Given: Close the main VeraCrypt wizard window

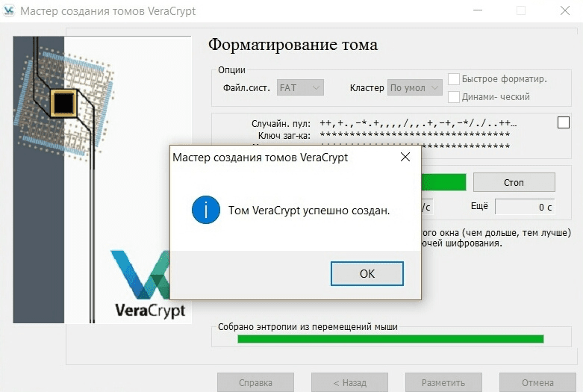Looking at the screenshot, I should coord(565,10).
